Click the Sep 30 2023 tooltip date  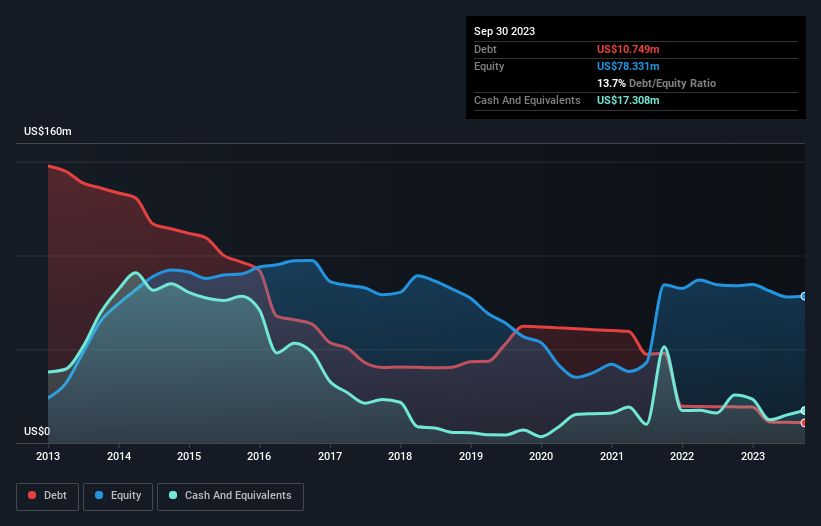pyautogui.click(x=504, y=31)
